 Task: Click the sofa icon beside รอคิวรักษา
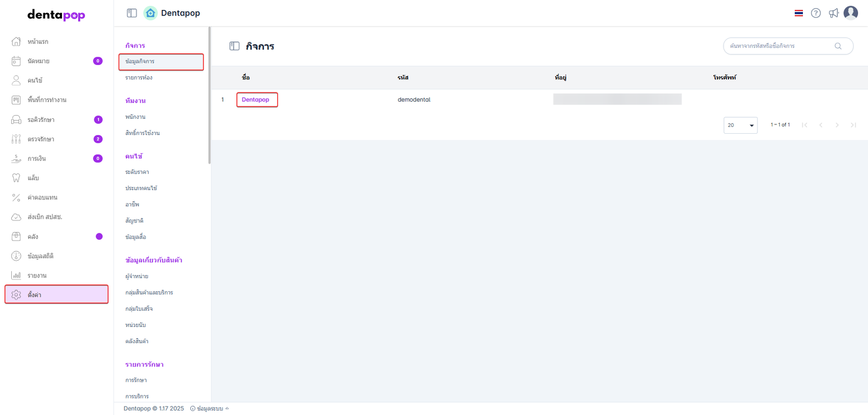(17, 120)
